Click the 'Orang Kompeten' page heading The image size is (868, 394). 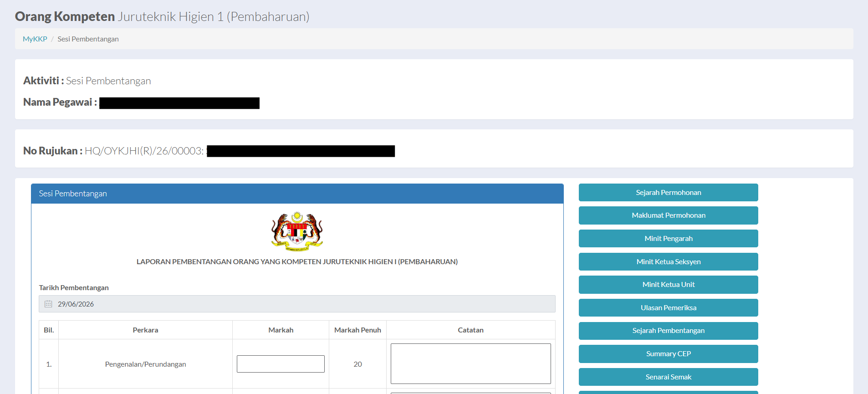[65, 16]
